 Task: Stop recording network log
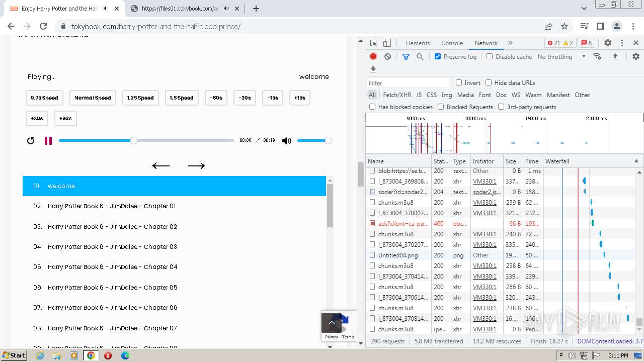point(373,57)
